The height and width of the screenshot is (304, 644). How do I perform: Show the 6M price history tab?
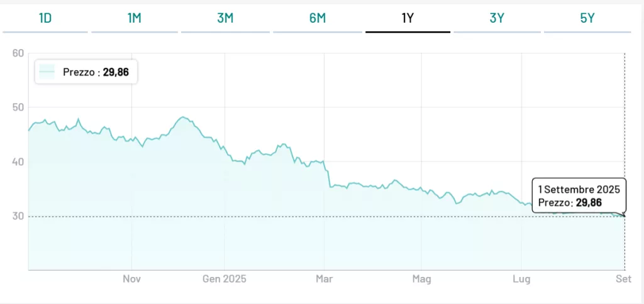tap(318, 18)
